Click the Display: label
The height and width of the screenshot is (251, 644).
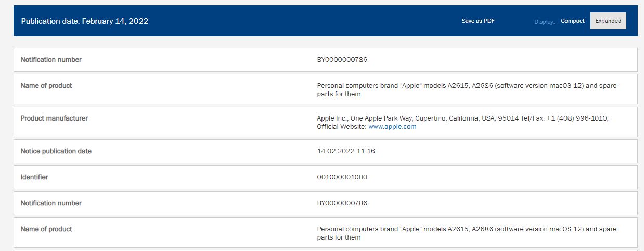pos(544,22)
